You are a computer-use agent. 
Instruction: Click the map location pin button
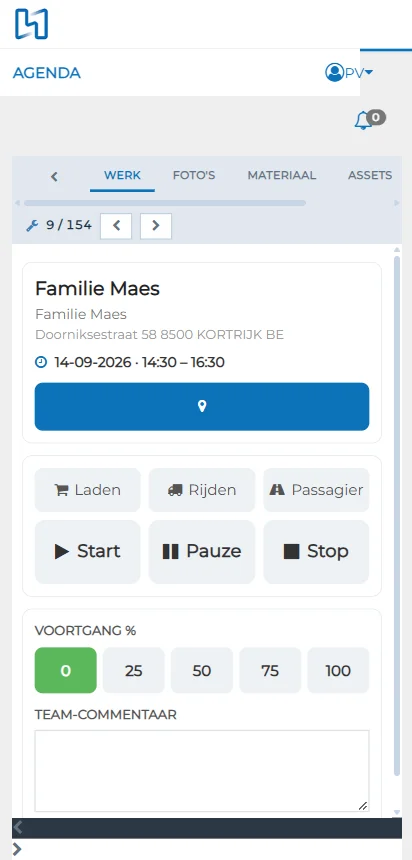[202, 406]
